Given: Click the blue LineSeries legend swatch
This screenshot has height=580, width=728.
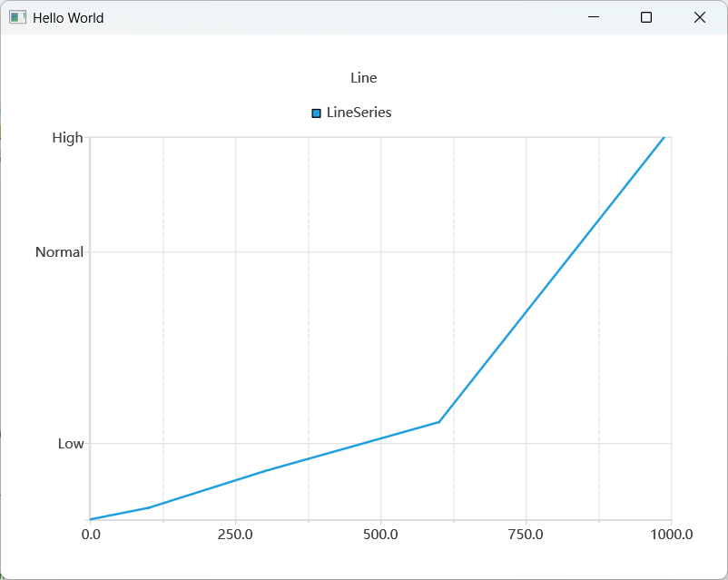Looking at the screenshot, I should coord(316,113).
